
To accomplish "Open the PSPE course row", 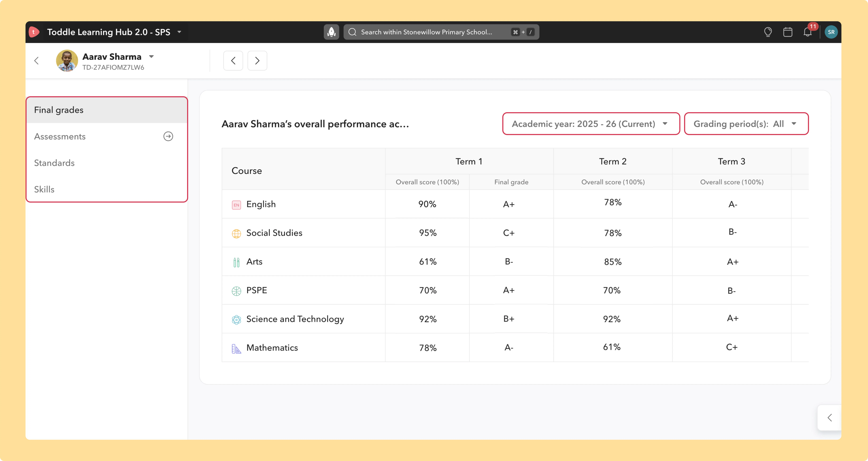I will (x=515, y=290).
